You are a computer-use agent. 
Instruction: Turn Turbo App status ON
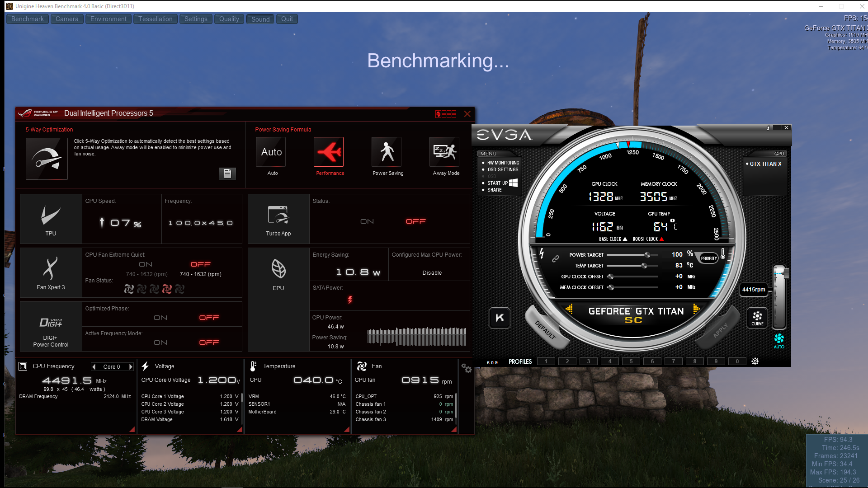tap(367, 221)
